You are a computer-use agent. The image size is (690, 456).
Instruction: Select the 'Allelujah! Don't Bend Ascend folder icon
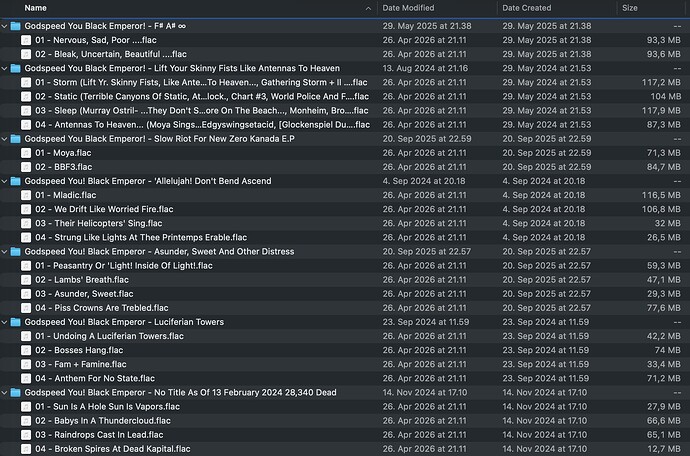pos(15,181)
